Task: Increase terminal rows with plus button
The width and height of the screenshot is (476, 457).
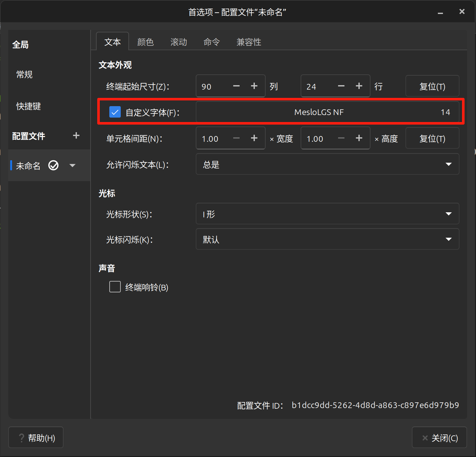Action: click(x=359, y=86)
